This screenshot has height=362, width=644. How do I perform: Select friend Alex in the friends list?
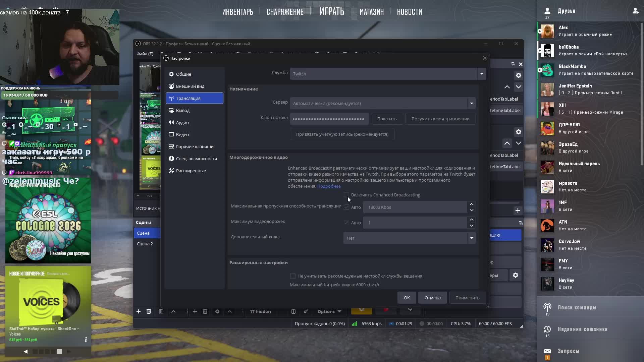click(x=588, y=31)
